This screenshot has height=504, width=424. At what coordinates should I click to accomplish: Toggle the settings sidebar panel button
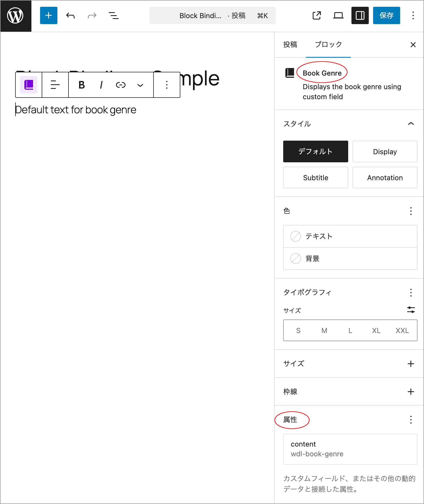click(360, 15)
